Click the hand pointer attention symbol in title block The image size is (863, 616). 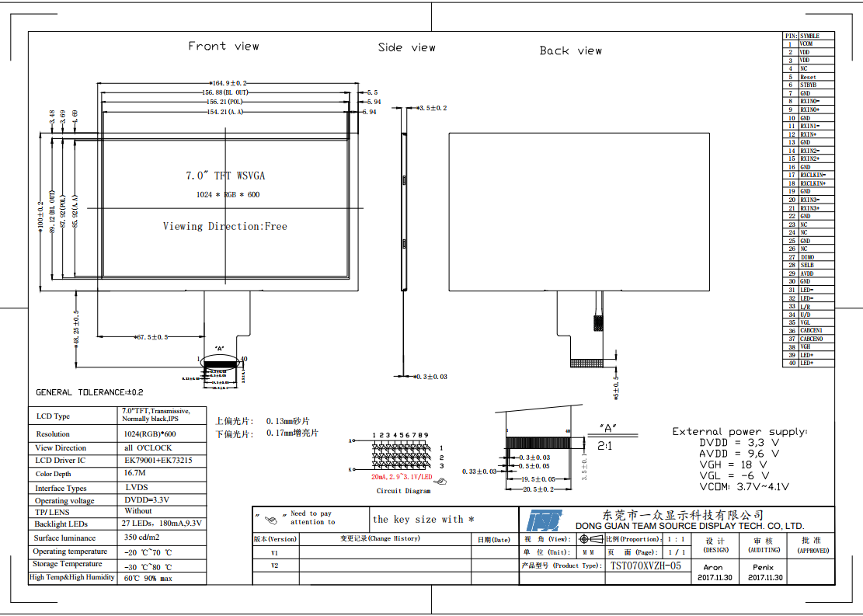pyautogui.click(x=270, y=519)
